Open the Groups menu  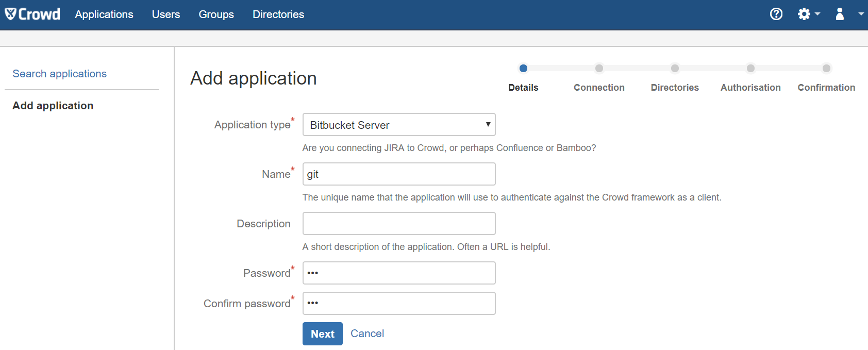(216, 14)
